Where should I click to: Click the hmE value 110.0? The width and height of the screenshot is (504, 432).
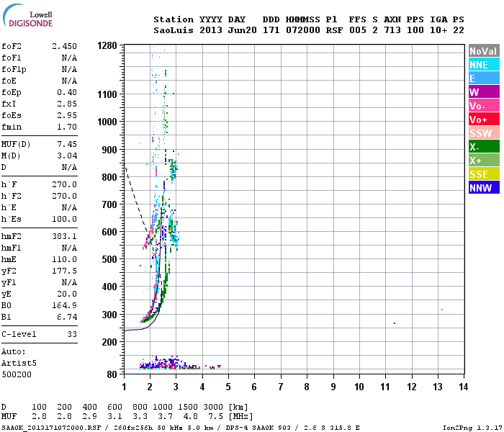point(64,259)
